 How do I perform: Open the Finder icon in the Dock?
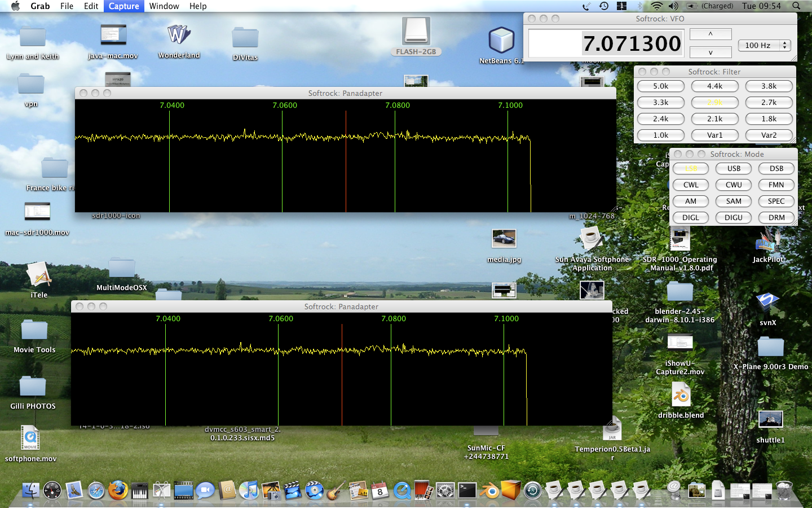(x=30, y=490)
